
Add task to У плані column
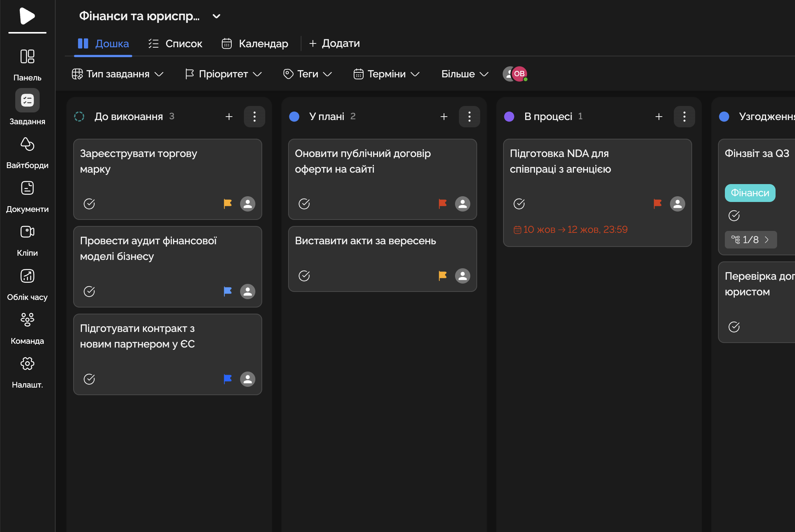[444, 117]
